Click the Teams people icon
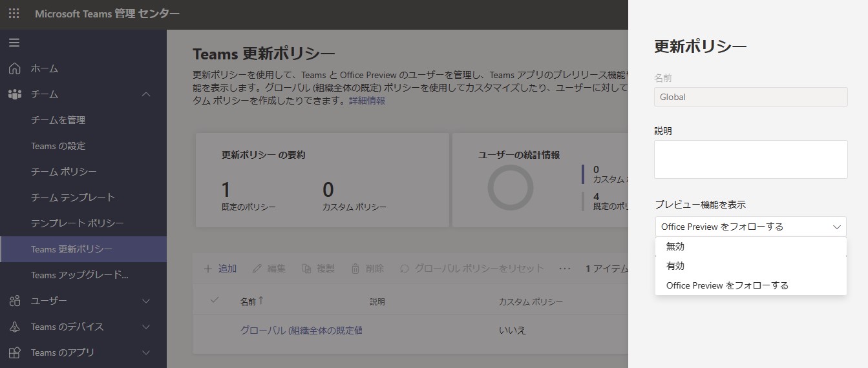868x368 pixels. pos(15,94)
